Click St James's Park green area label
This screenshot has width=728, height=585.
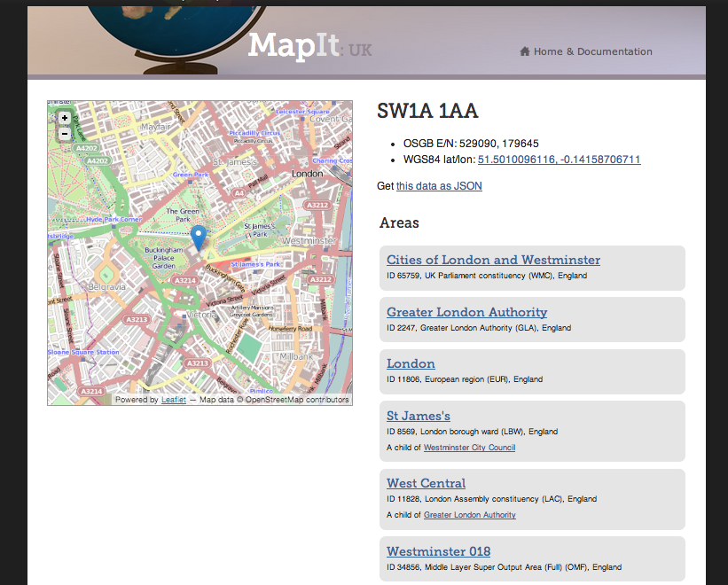(260, 230)
